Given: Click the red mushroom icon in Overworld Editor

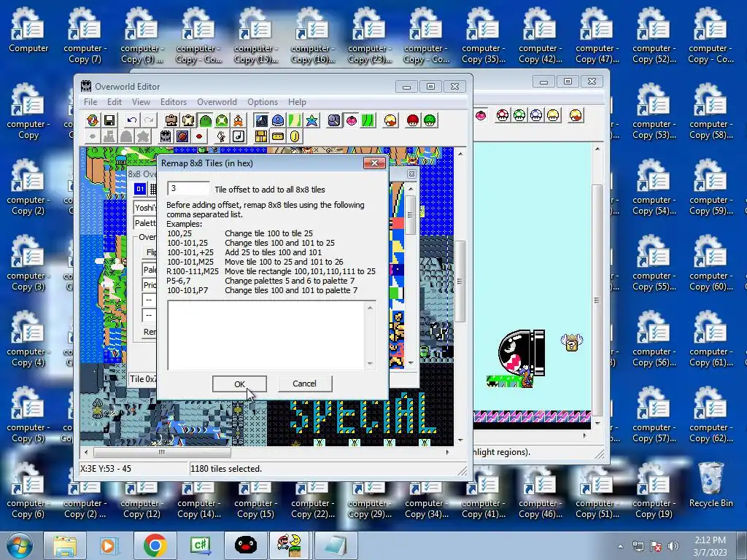Looking at the screenshot, I should click(413, 120).
